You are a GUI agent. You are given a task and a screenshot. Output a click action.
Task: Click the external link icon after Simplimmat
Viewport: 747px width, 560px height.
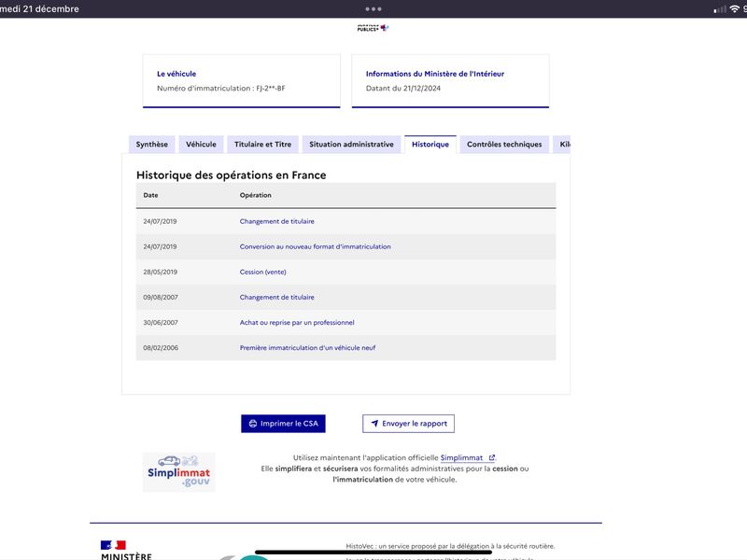tap(492, 457)
